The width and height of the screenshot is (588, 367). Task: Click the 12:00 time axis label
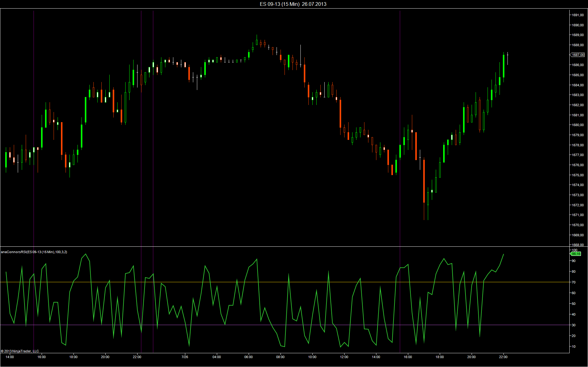click(x=344, y=357)
